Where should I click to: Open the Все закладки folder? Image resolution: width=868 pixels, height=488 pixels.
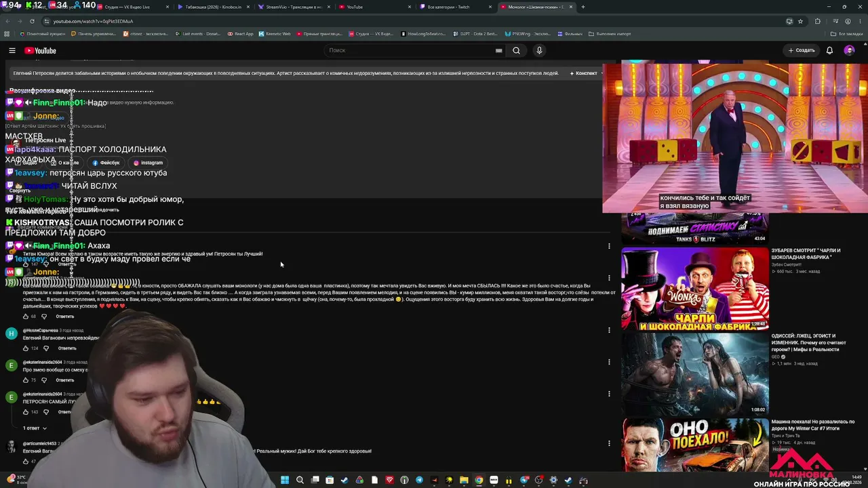[x=847, y=34]
